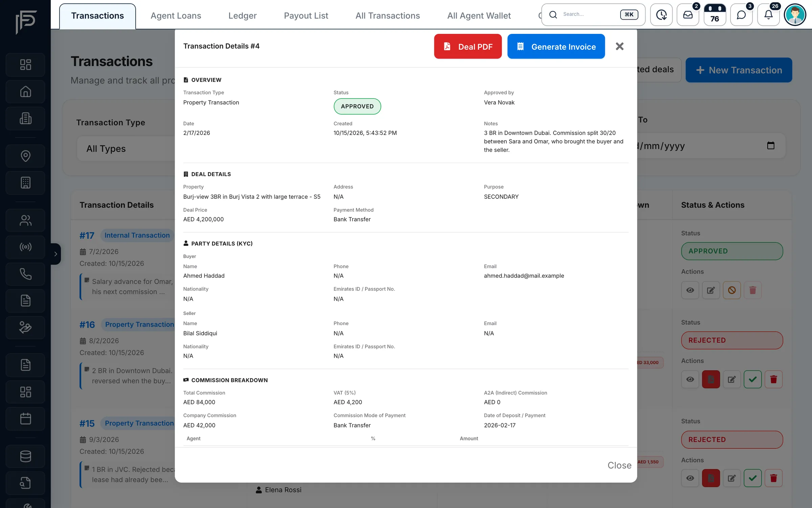This screenshot has width=812, height=508.
Task: Focus the top Search field
Action: point(593,15)
